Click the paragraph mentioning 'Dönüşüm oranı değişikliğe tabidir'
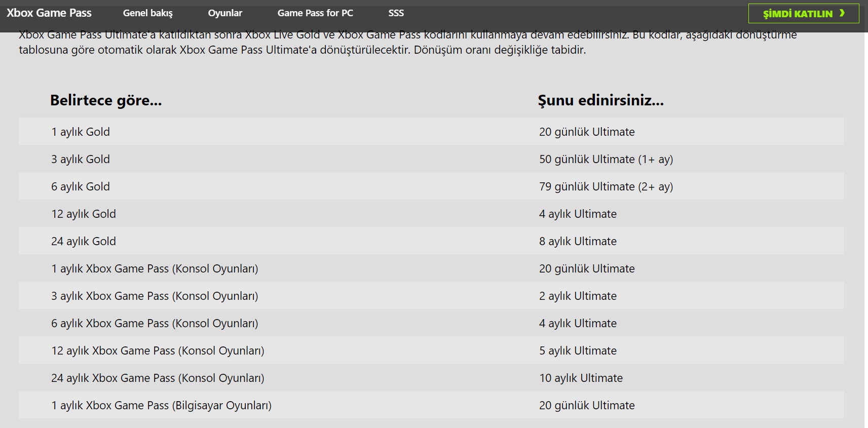Screen dimensions: 868x428 [408, 43]
